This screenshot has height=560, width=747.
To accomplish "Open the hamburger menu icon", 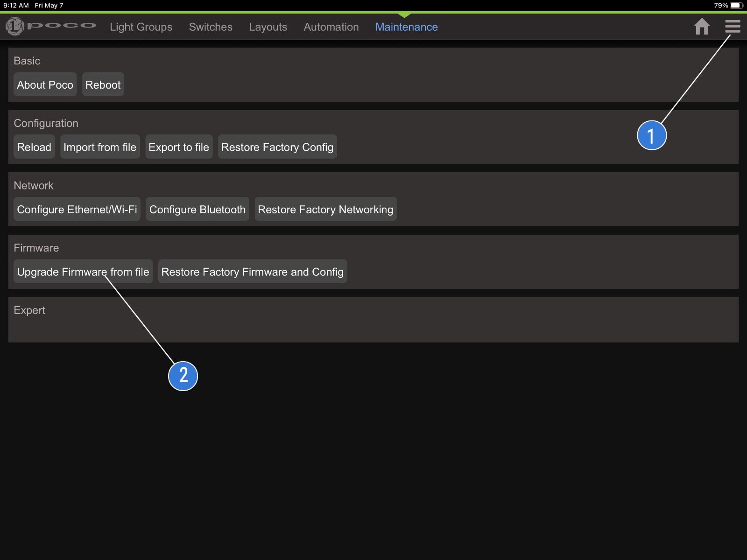I will [x=733, y=27].
